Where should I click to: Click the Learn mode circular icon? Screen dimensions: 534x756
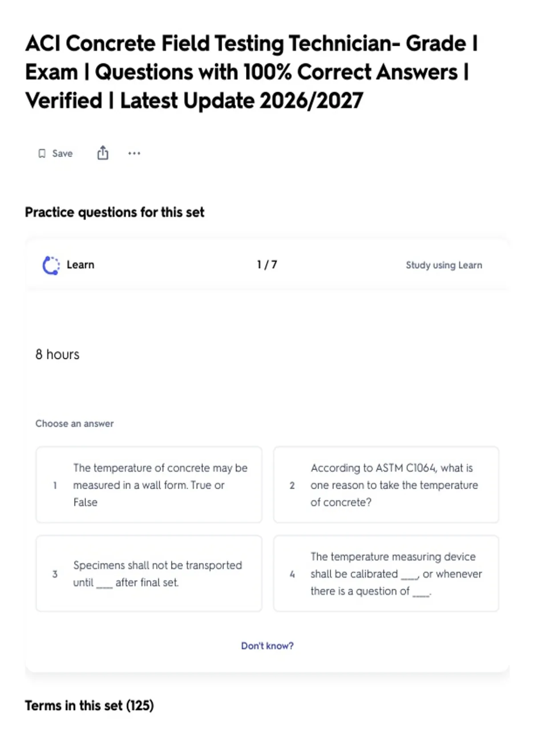click(51, 265)
